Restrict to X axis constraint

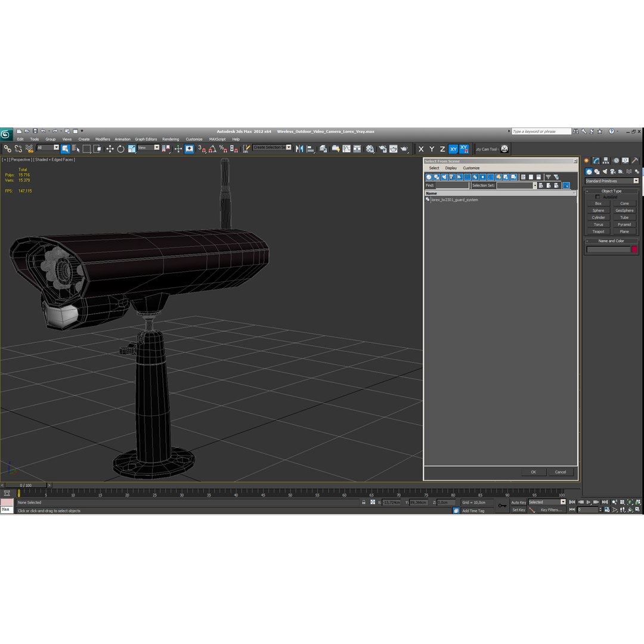pyautogui.click(x=421, y=149)
